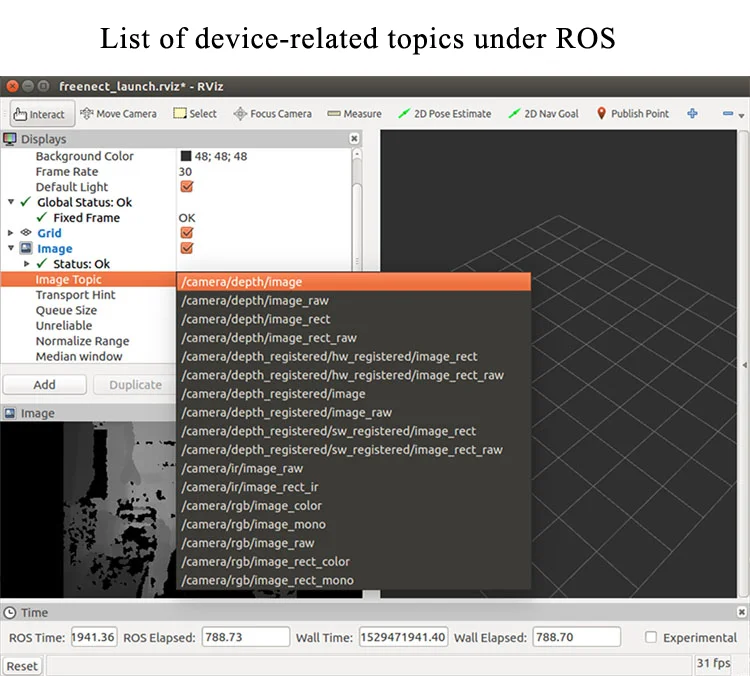The width and height of the screenshot is (750, 676).
Task: Click the Add display button
Action: [x=44, y=385]
